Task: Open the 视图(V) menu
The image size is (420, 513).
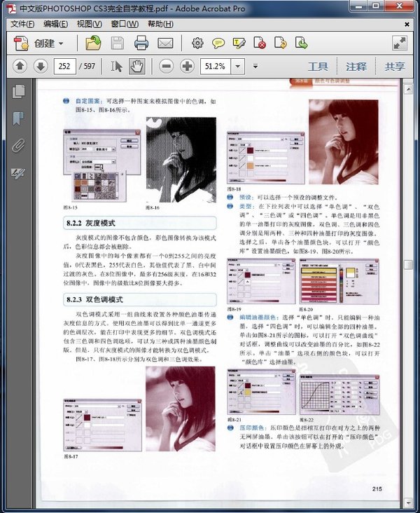Action: tap(89, 25)
